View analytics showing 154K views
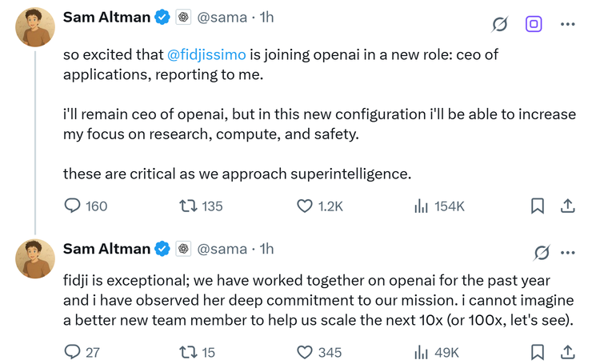The width and height of the screenshot is (592, 364). click(x=422, y=206)
